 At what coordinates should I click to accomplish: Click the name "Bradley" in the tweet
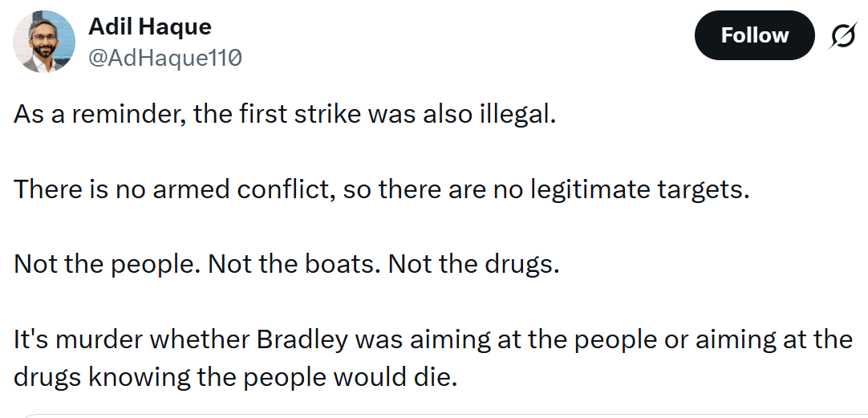302,339
